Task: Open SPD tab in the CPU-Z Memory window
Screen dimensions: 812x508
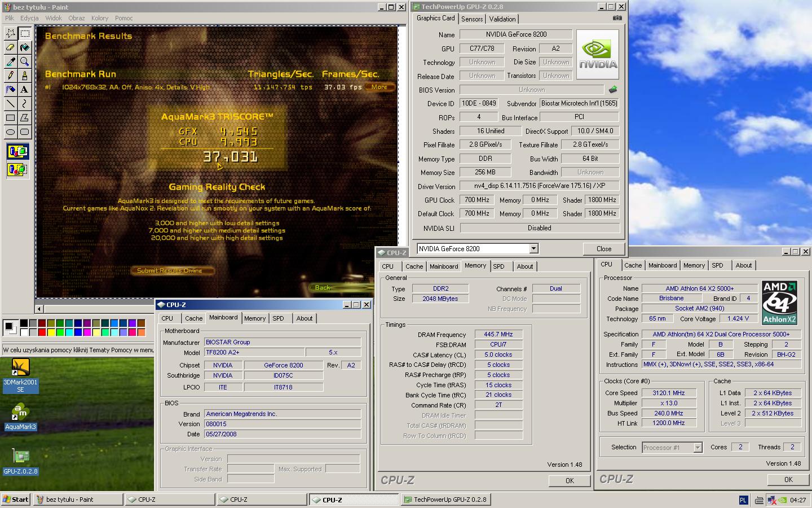Action: point(499,266)
